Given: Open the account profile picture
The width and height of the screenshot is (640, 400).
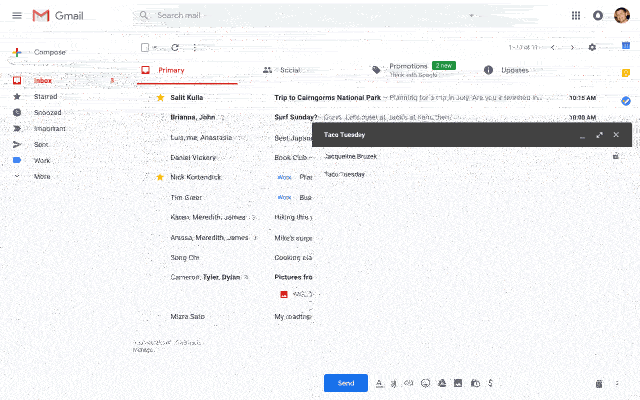Looking at the screenshot, I should (622, 16).
